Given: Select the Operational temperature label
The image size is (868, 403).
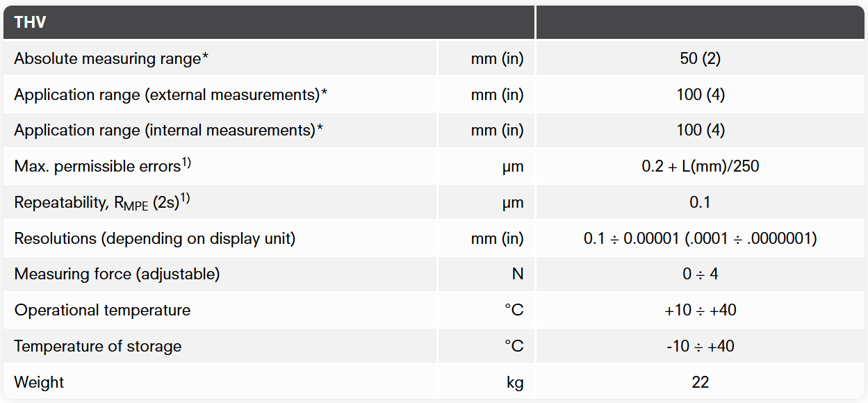Looking at the screenshot, I should pyautogui.click(x=102, y=311).
